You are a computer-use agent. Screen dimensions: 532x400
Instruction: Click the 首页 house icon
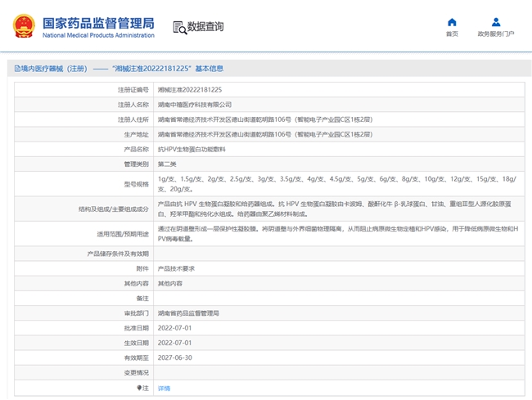[452, 22]
